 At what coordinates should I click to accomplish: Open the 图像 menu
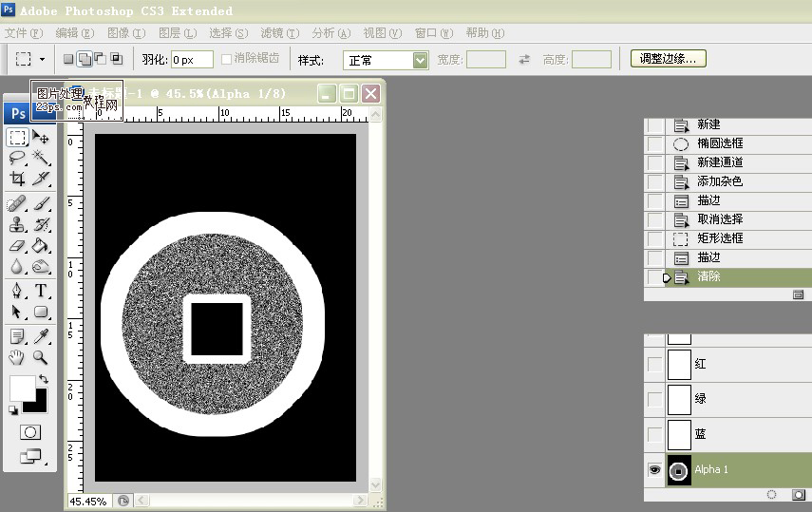pyautogui.click(x=126, y=33)
